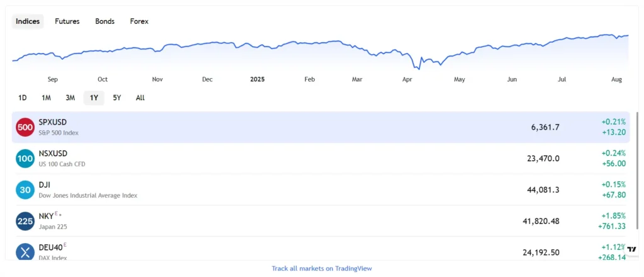Click the NKY 225 logo icon

coord(25,221)
